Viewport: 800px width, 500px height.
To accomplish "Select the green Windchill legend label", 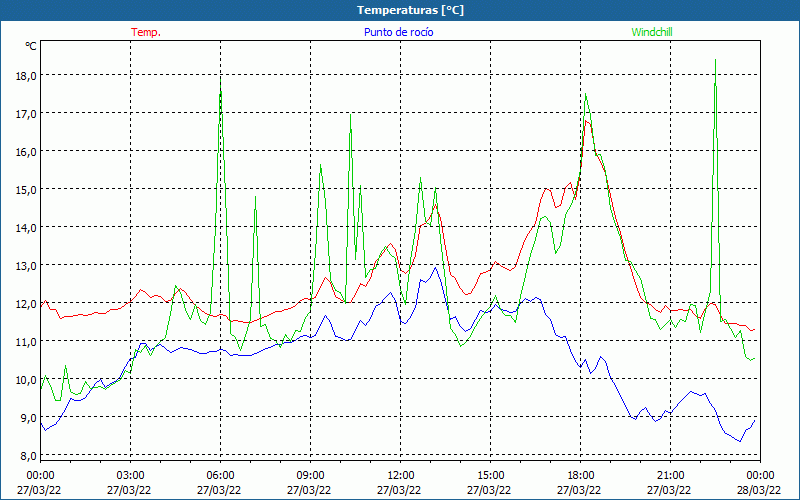I will (x=652, y=32).
